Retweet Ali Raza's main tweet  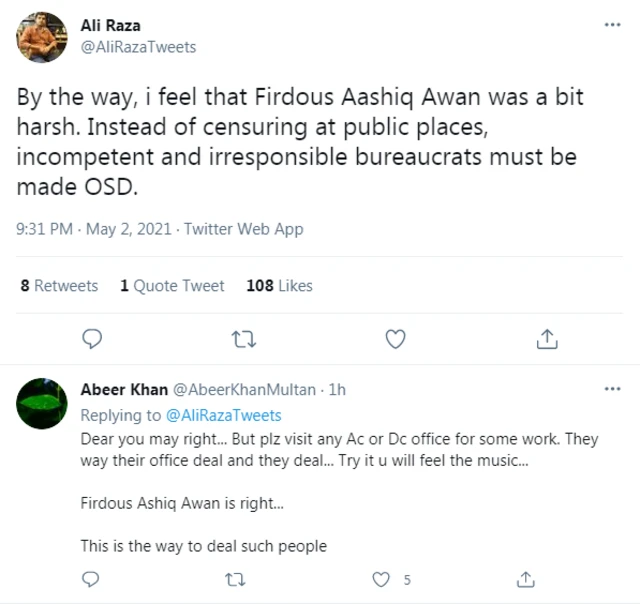coord(243,339)
